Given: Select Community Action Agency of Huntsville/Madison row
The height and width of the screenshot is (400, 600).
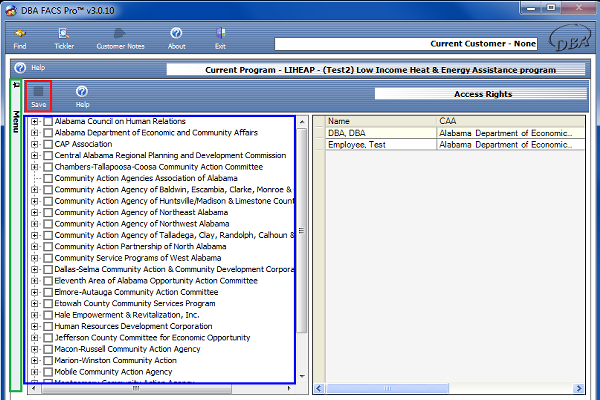Looking at the screenshot, I should tap(174, 201).
